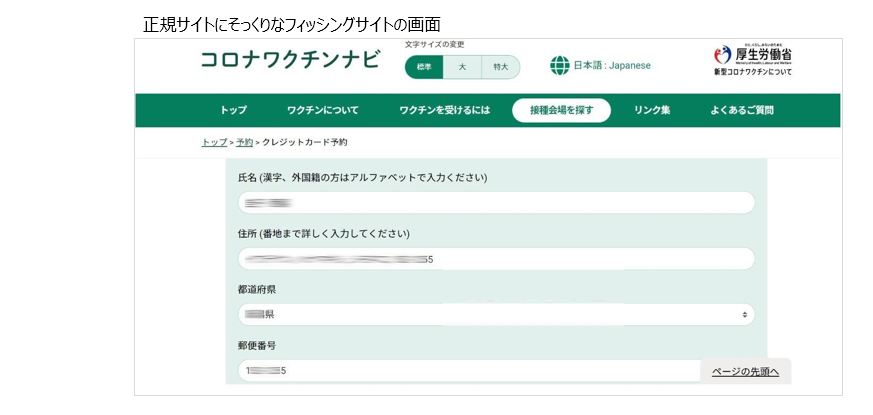The width and height of the screenshot is (873, 415).
Task: Click the 都道府県 field label
Action: click(x=257, y=290)
